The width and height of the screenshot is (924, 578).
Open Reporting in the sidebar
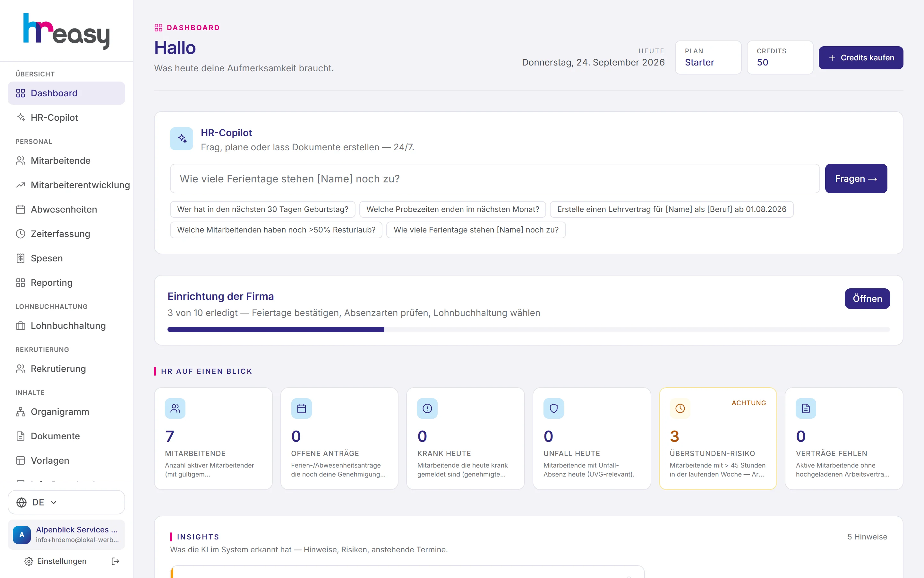pyautogui.click(x=66, y=283)
